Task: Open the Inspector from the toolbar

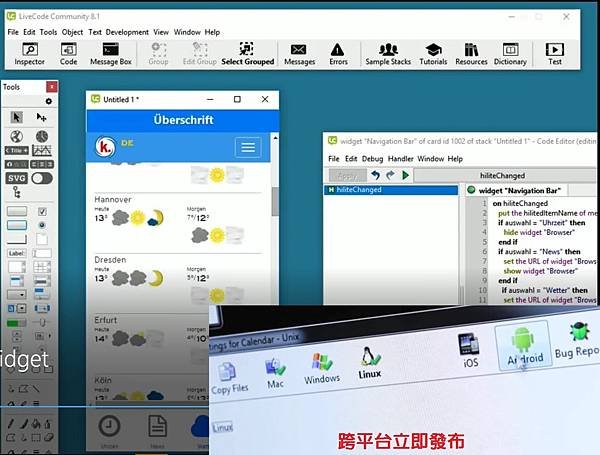Action: [x=29, y=54]
